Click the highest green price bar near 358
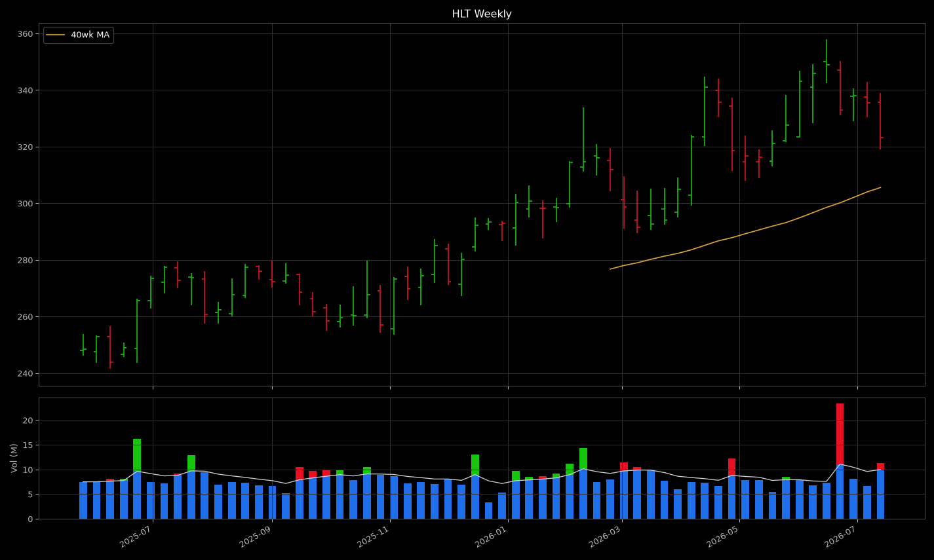This screenshot has height=560, width=934. coord(827,62)
